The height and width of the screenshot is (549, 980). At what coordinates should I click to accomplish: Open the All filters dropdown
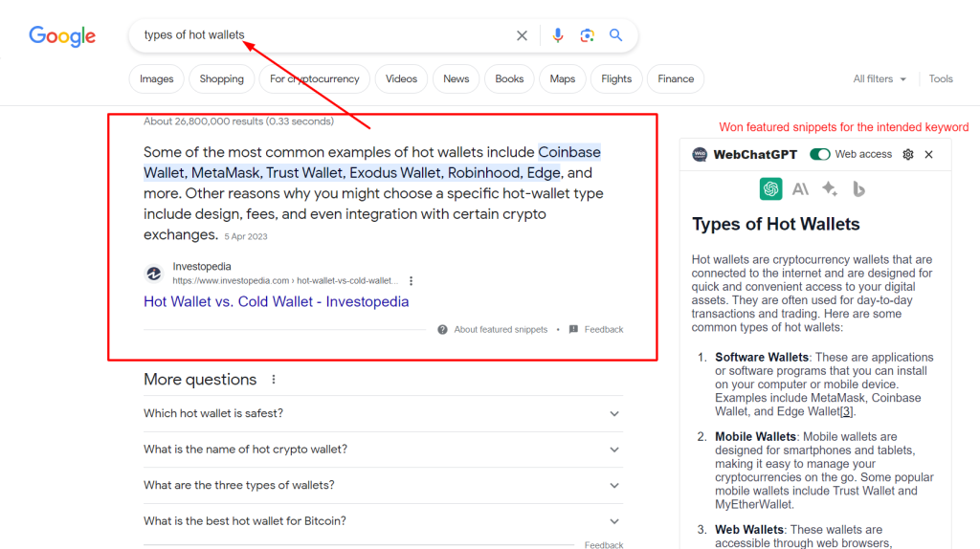880,78
